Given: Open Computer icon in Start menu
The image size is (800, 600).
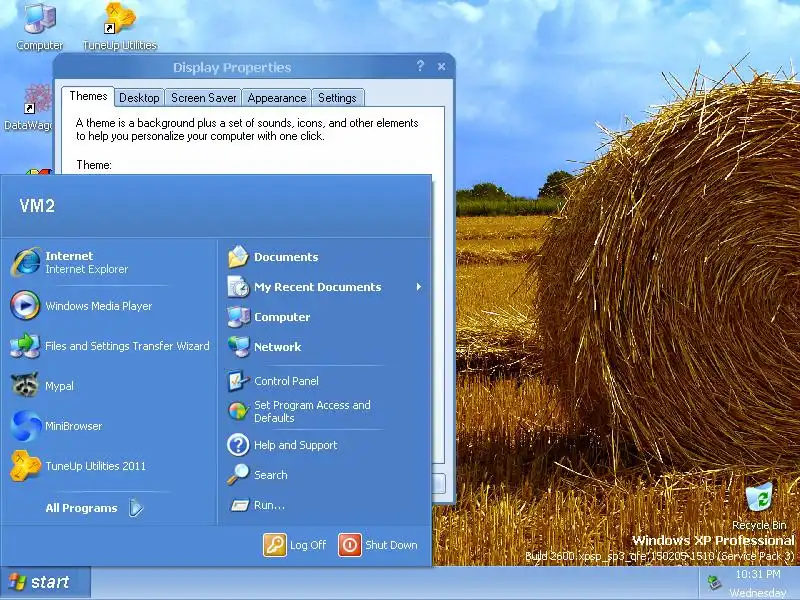Looking at the screenshot, I should pyautogui.click(x=238, y=317).
